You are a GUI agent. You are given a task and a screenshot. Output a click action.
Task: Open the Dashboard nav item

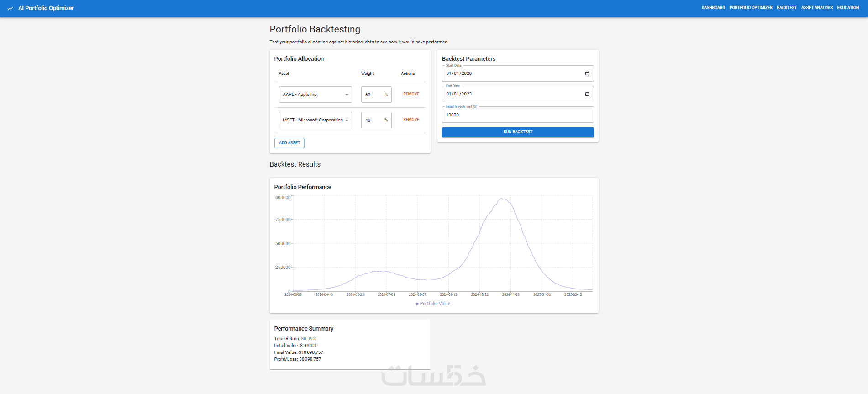click(x=713, y=8)
